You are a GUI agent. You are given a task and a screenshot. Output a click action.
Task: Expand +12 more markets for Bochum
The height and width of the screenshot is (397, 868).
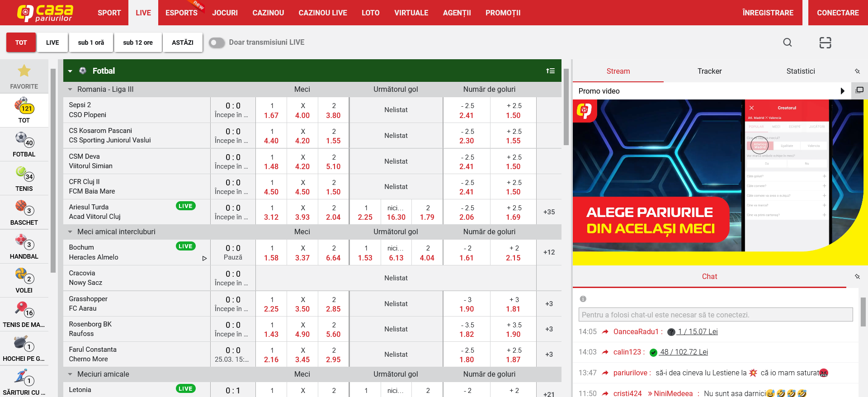pos(549,252)
